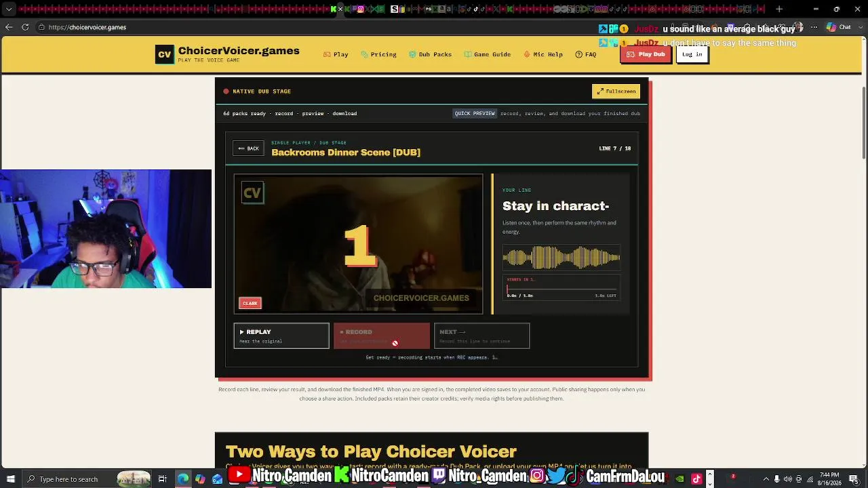
Task: Click the Record button
Action: click(x=381, y=335)
